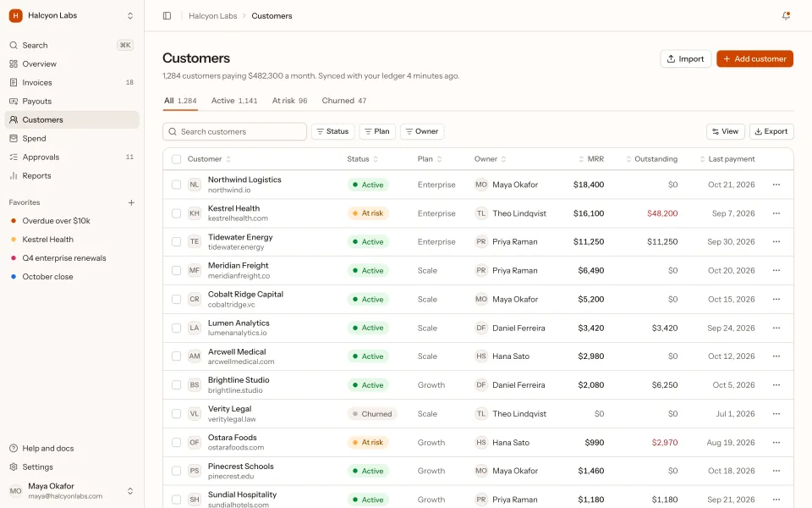This screenshot has height=508, width=812.
Task: Switch to the At risk tab
Action: coord(289,101)
